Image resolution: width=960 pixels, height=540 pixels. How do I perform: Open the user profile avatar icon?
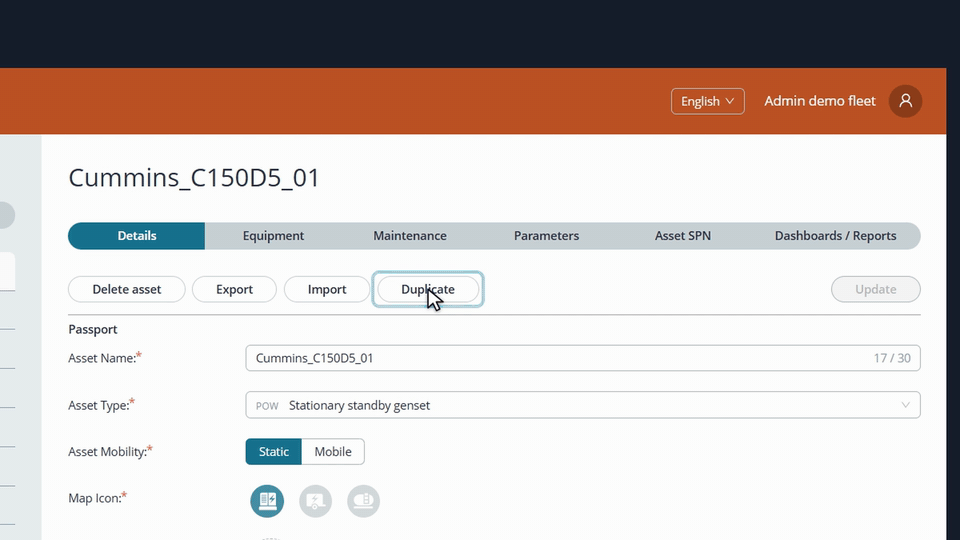point(905,101)
